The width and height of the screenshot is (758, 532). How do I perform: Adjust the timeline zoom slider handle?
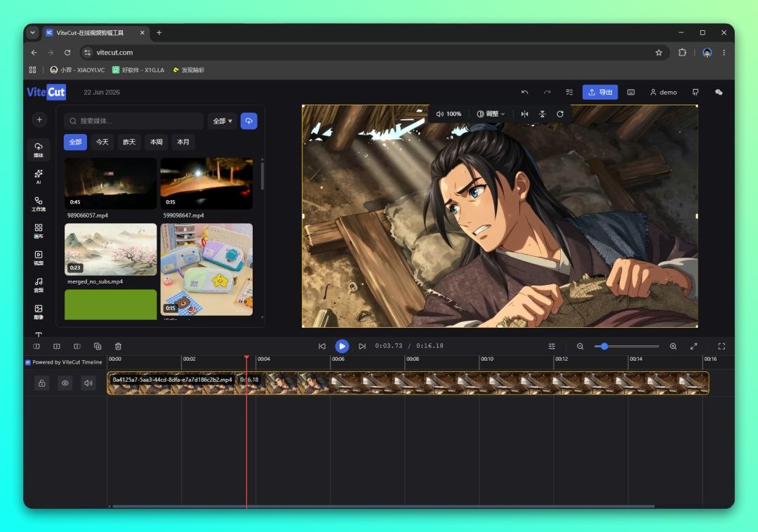point(604,347)
